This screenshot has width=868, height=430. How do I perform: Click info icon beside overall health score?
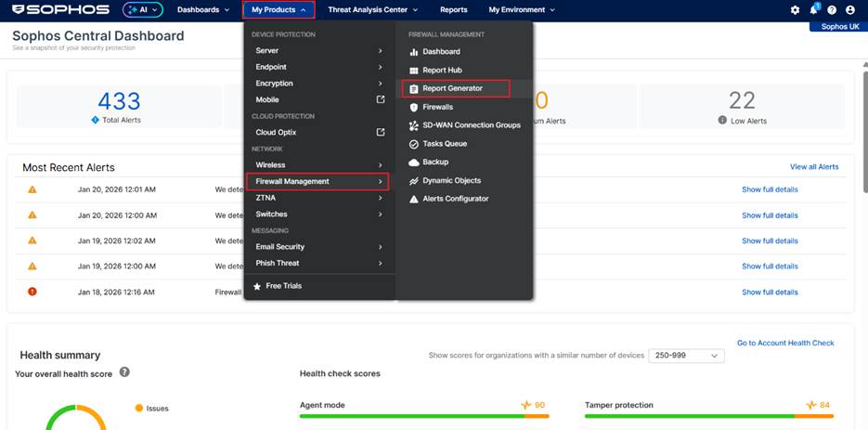pos(124,372)
